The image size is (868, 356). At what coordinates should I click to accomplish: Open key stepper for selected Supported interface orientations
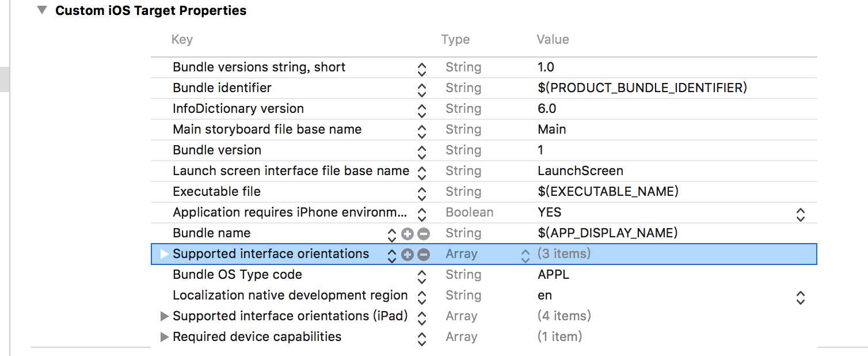click(x=392, y=256)
